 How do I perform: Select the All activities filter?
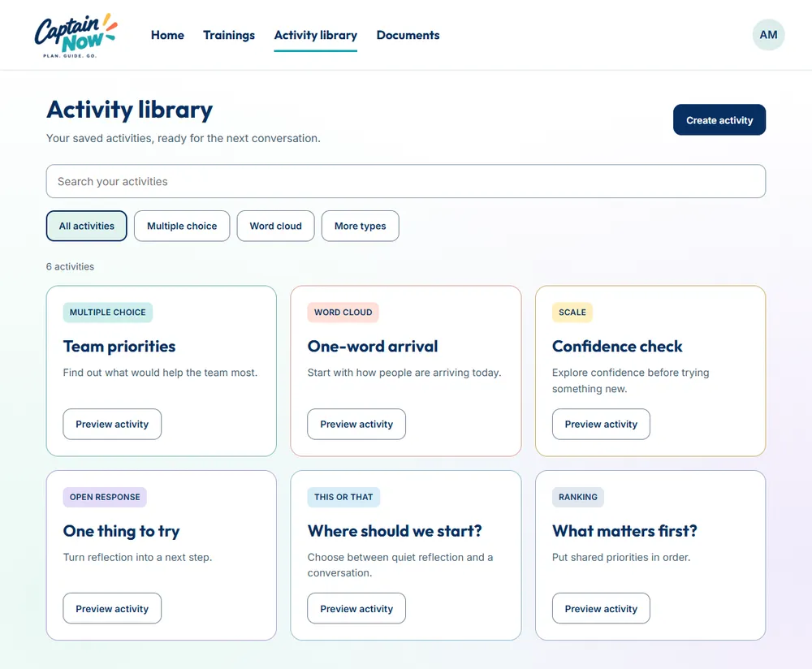point(87,226)
